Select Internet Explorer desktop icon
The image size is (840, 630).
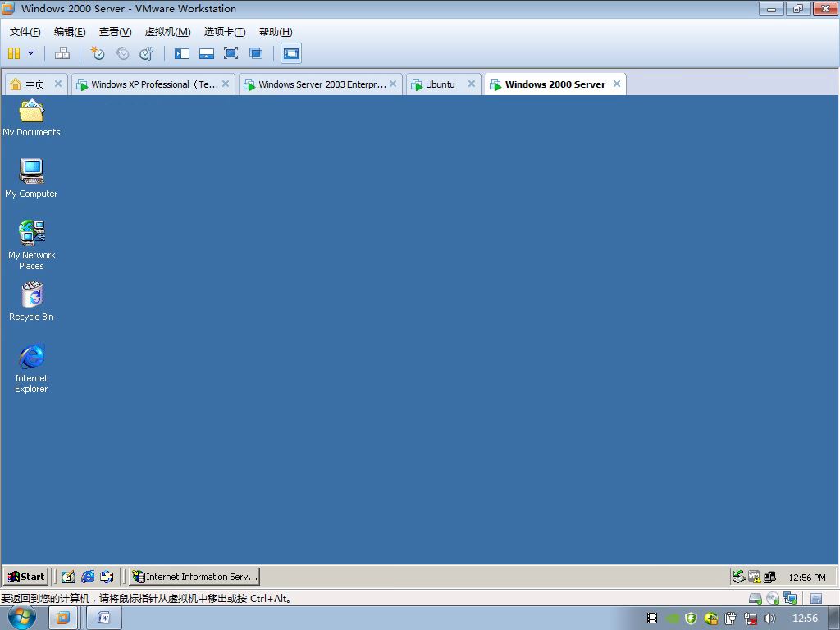coord(32,368)
